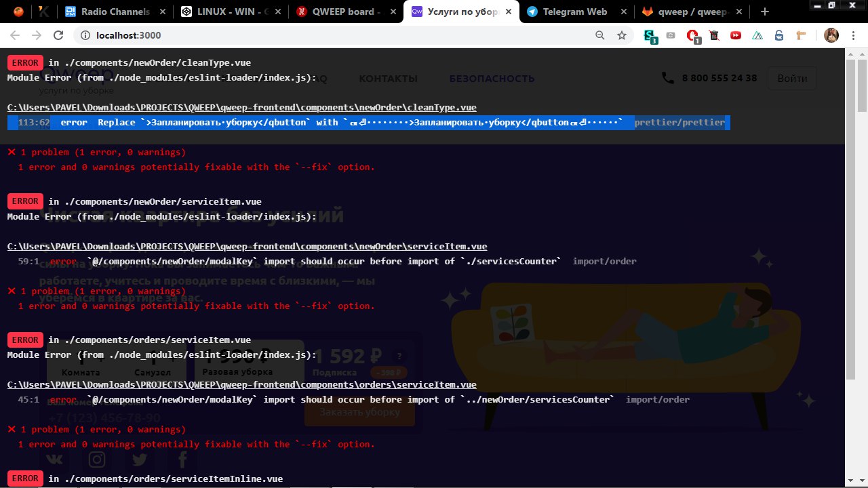
Task: Close the qweep GitLab tab
Action: pos(738,12)
